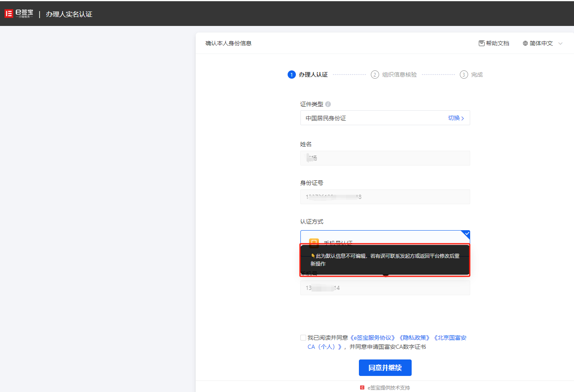Click the 同意并继续 button

pyautogui.click(x=385, y=368)
